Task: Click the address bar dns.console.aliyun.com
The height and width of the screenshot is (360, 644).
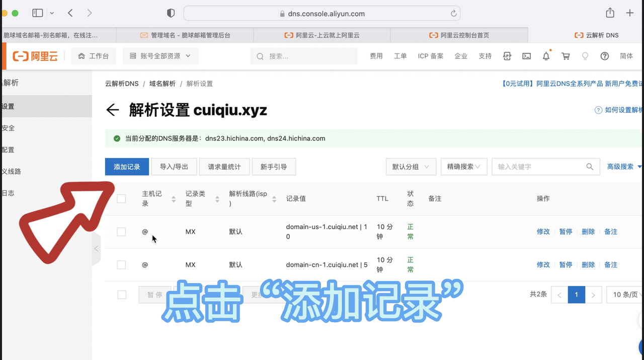Action: click(x=322, y=14)
